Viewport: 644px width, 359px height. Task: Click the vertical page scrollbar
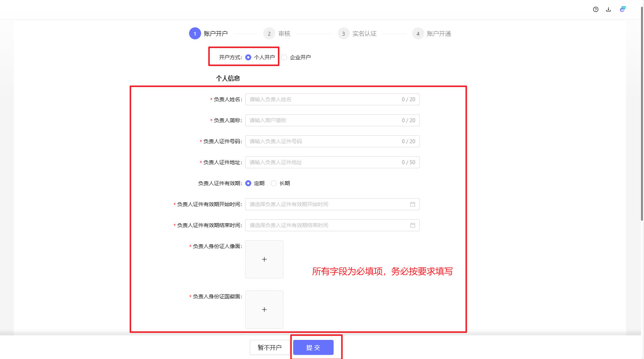tap(642, 112)
